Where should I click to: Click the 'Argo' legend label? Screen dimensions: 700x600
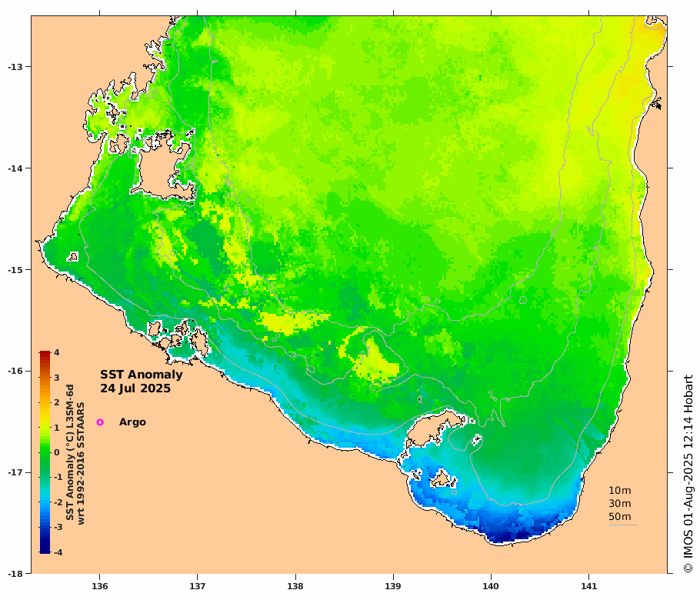pos(132,422)
